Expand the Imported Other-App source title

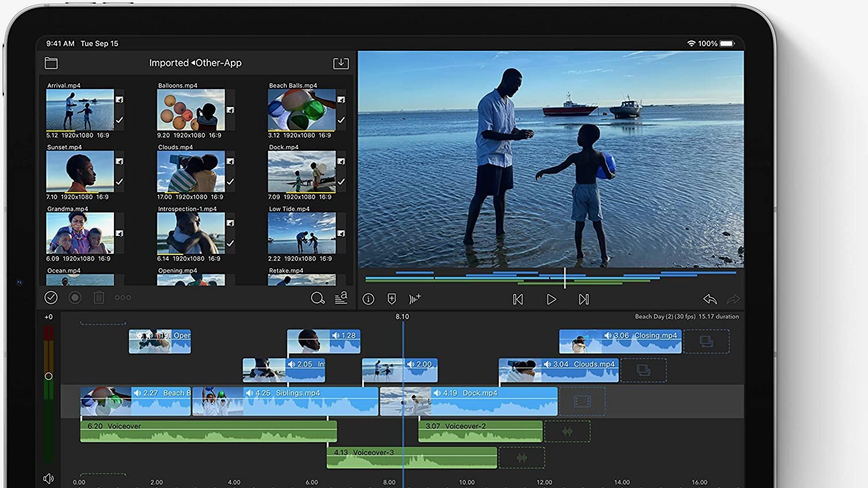click(x=195, y=63)
